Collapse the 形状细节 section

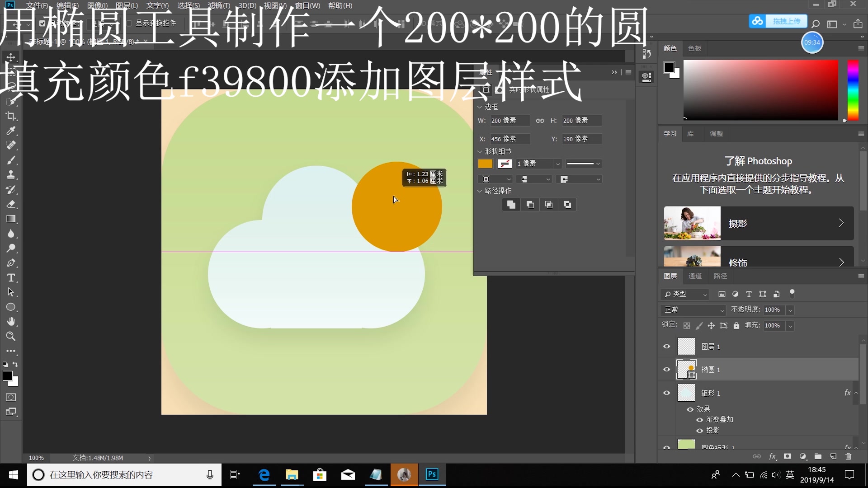pos(480,151)
